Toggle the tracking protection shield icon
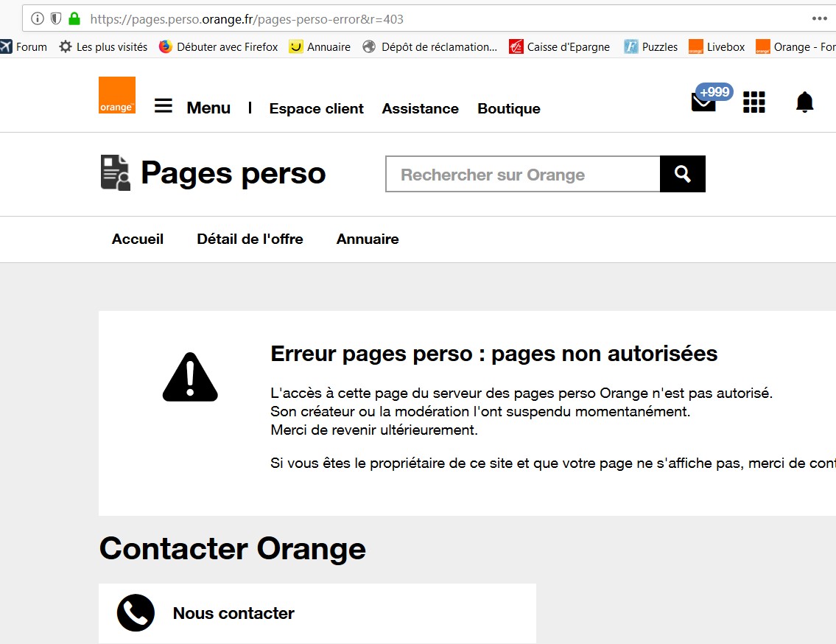The width and height of the screenshot is (836, 644). point(55,19)
